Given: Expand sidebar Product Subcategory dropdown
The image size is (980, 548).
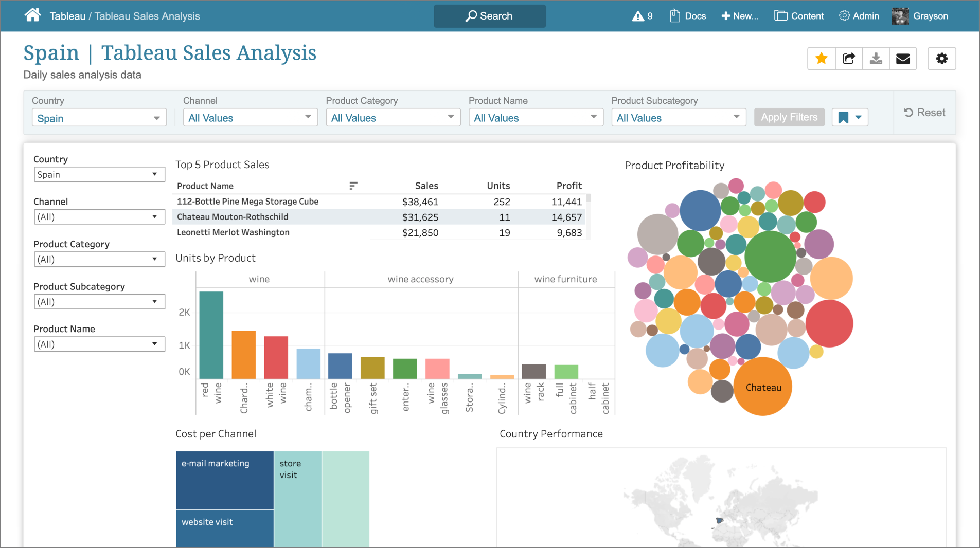Looking at the screenshot, I should 99,302.
